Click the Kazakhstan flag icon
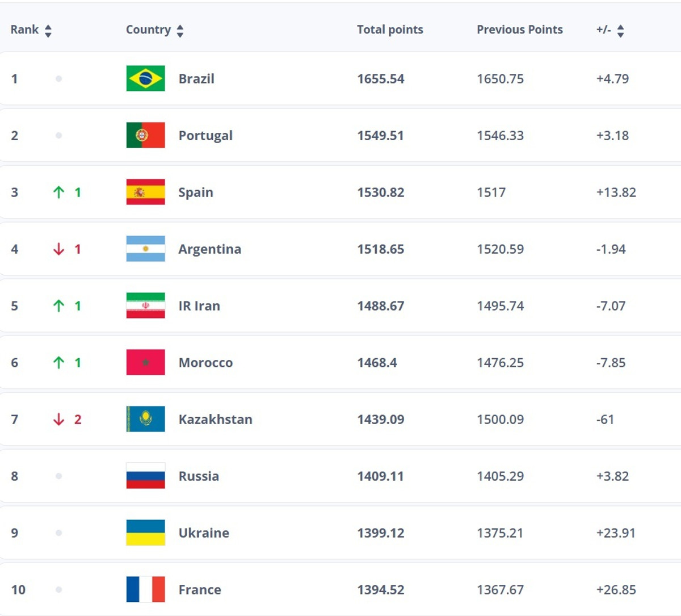The image size is (681, 616). point(145,419)
